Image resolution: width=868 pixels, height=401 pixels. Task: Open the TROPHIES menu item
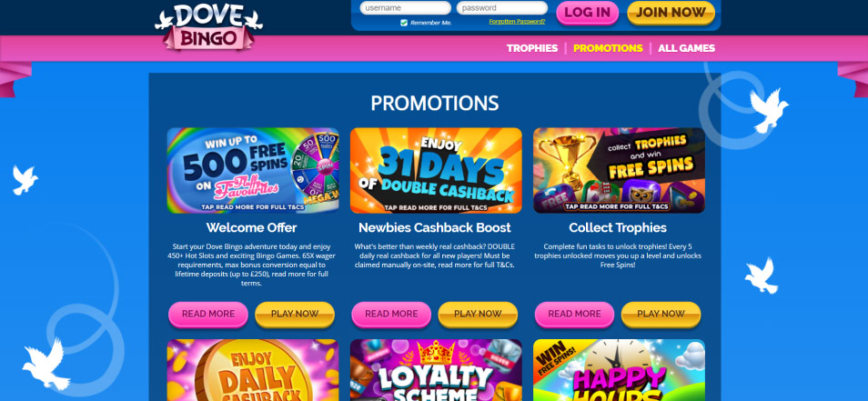point(532,48)
